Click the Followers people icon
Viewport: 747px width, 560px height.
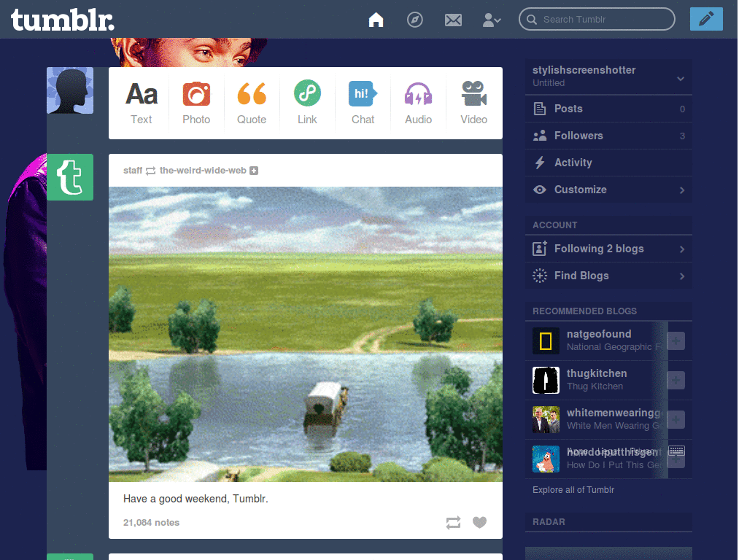point(539,136)
